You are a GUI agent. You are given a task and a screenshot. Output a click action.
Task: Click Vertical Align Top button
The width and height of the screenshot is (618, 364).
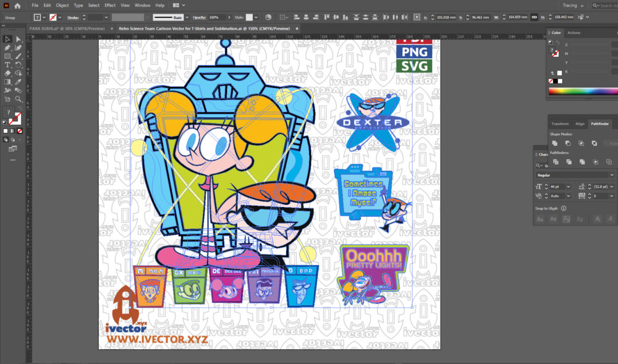(326, 17)
